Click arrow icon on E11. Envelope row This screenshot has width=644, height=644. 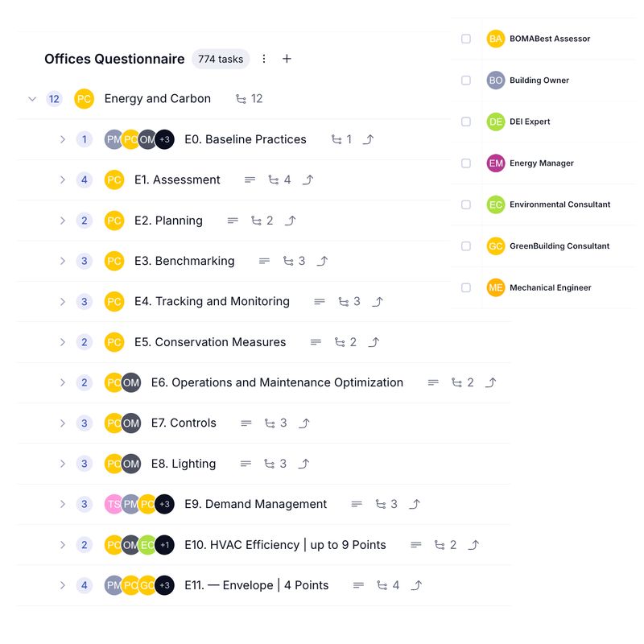416,585
